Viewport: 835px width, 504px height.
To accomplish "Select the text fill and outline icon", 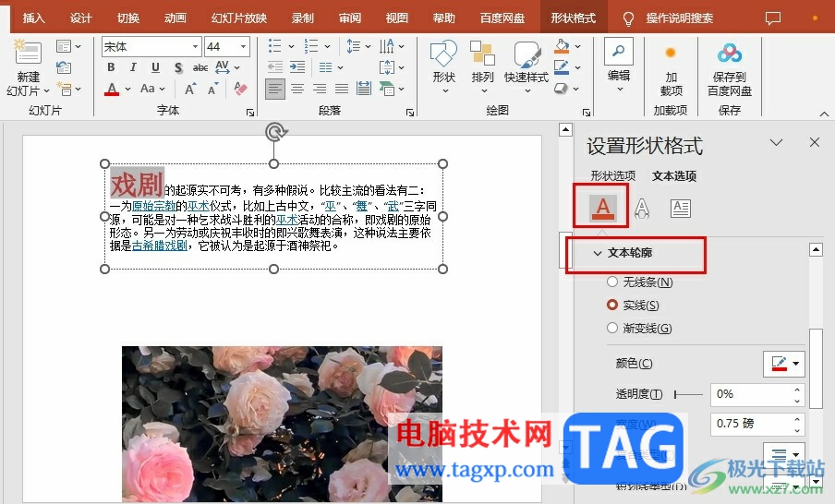I will coord(602,208).
